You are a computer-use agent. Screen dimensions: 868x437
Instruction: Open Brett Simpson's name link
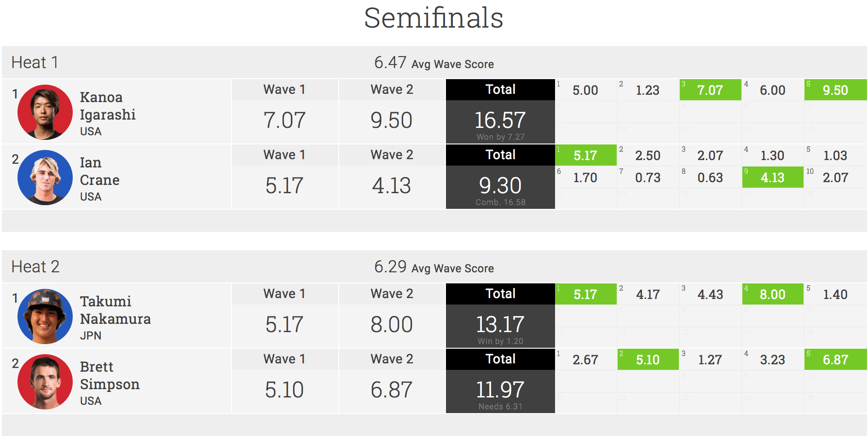pos(110,375)
